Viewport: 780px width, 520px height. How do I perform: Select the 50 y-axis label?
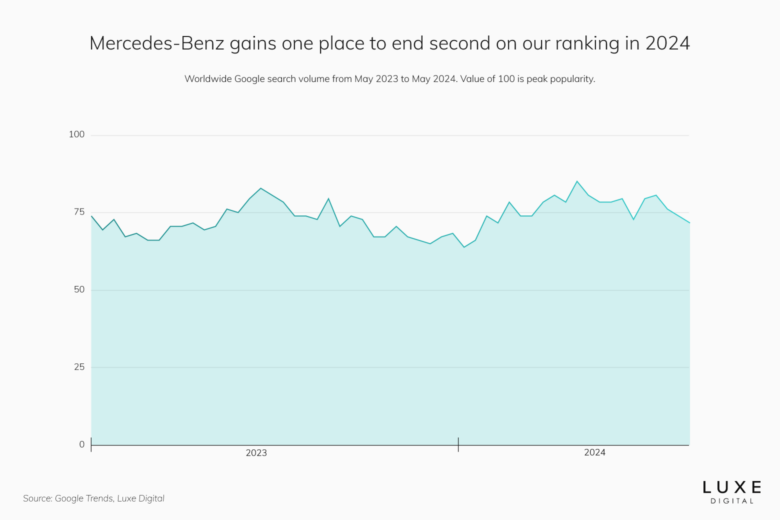(79, 290)
